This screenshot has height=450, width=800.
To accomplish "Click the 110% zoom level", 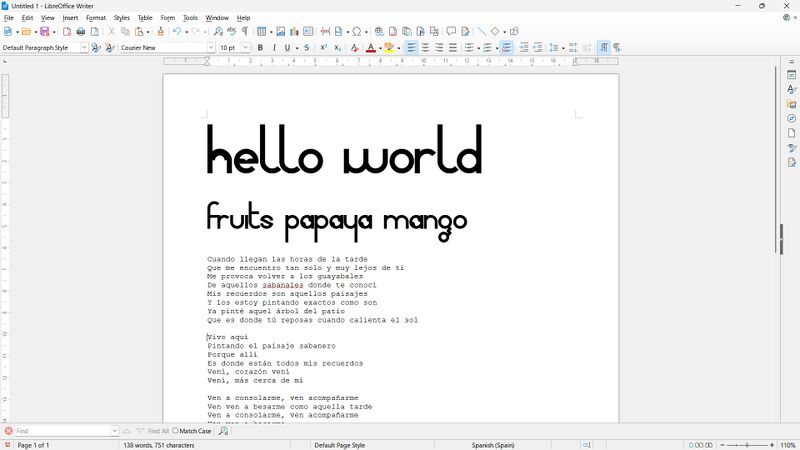I will pyautogui.click(x=788, y=445).
